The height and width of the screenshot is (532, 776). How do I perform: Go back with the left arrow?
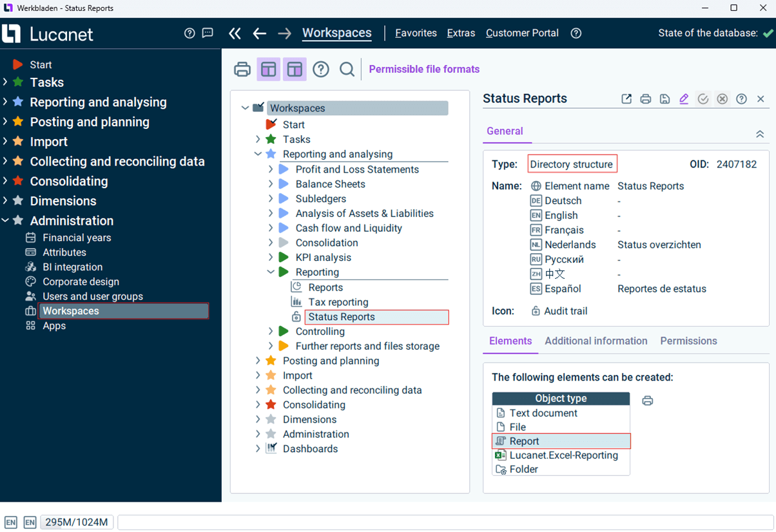click(x=260, y=33)
